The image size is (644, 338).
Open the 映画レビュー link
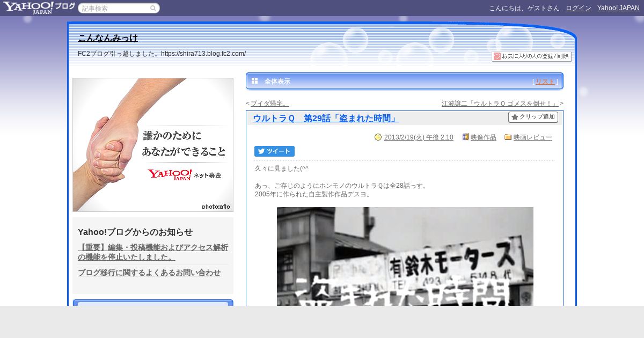coord(533,137)
